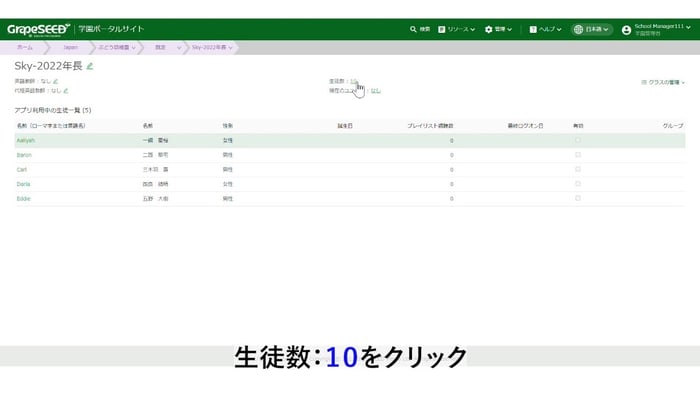This screenshot has width=700, height=393.
Task: Open student Carl
Action: [x=22, y=170]
